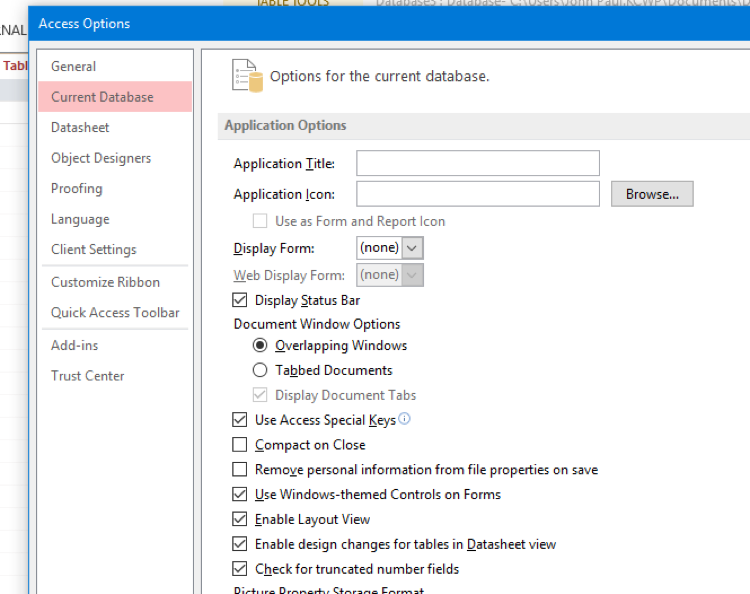Image resolution: width=750 pixels, height=594 pixels.
Task: Toggle Check for truncated number fields
Action: tap(240, 569)
